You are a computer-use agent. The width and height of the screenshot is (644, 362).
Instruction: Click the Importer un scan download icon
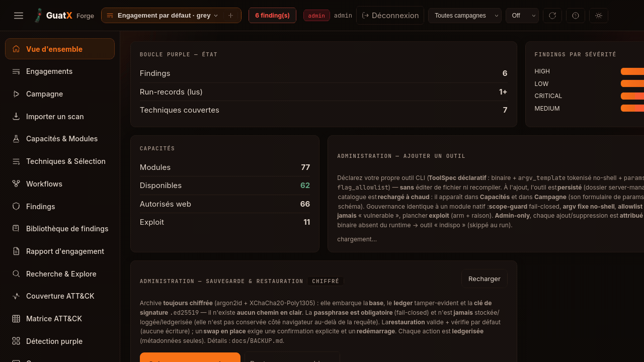pyautogui.click(x=16, y=117)
